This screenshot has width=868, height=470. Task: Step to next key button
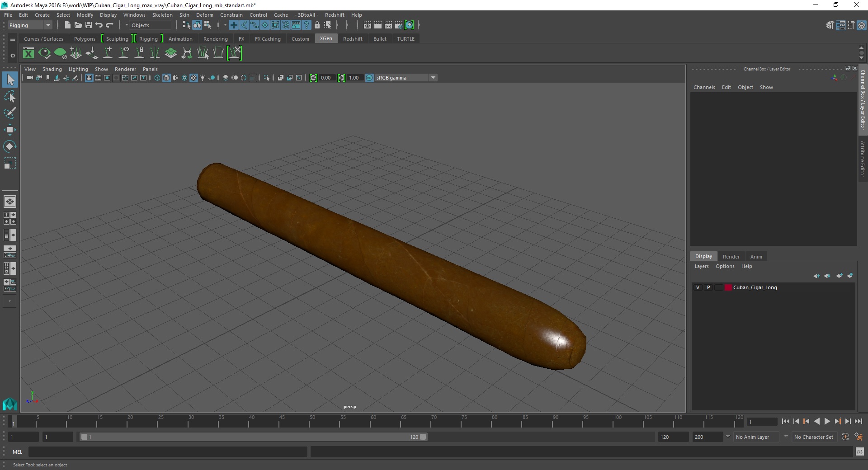click(x=837, y=421)
